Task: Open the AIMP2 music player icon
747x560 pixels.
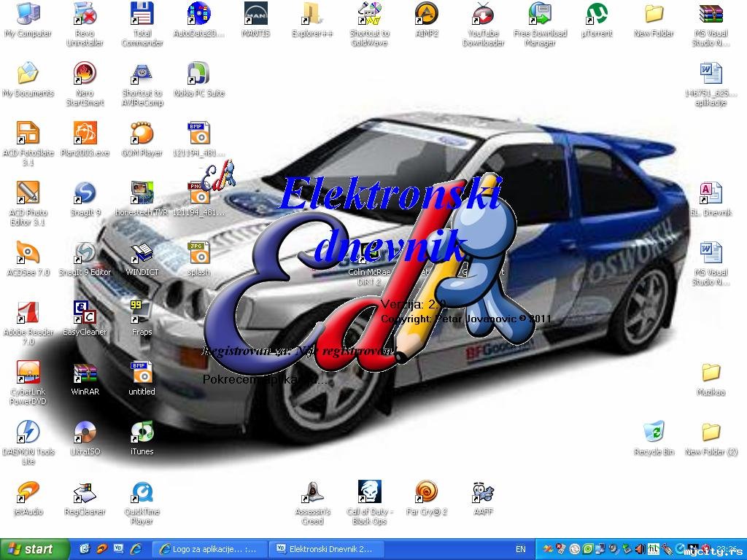Action: tap(427, 15)
